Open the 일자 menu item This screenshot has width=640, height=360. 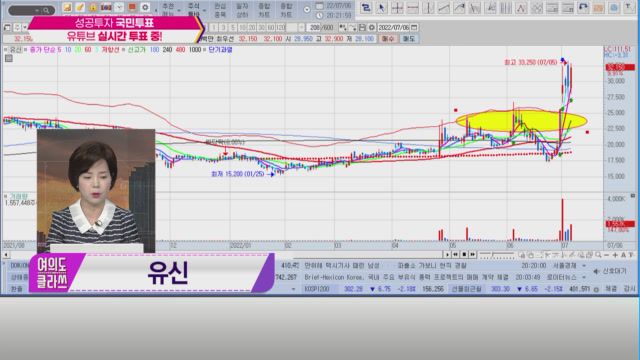coord(242,10)
